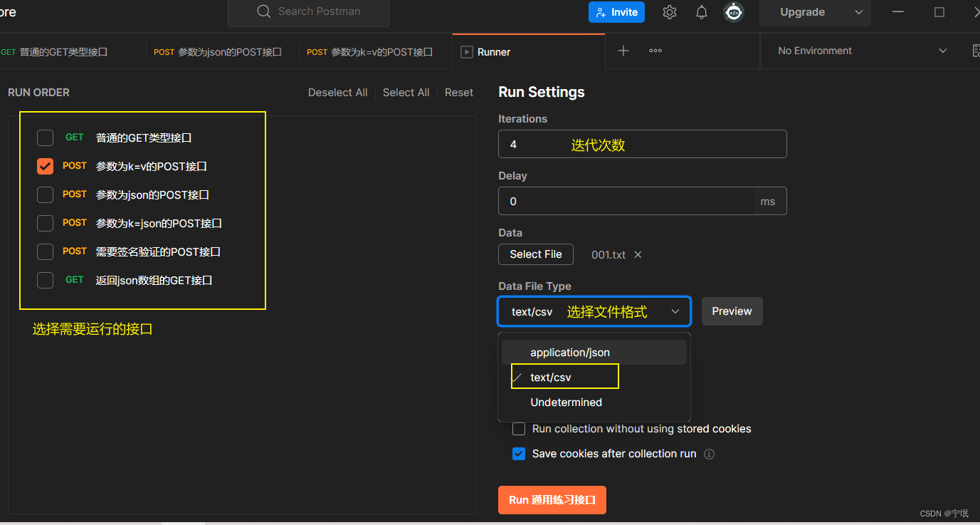This screenshot has width=980, height=525.
Task: Uncheck the 参数为k=v的POST接口 request
Action: (x=45, y=166)
